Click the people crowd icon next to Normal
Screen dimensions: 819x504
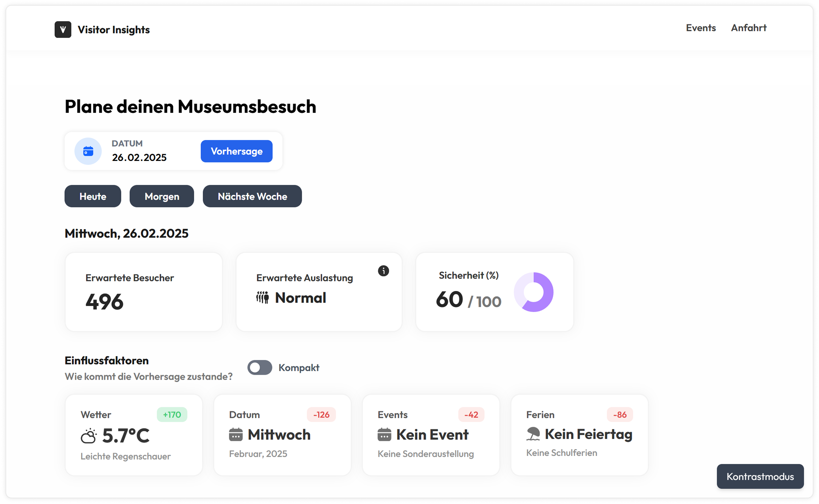coord(263,298)
